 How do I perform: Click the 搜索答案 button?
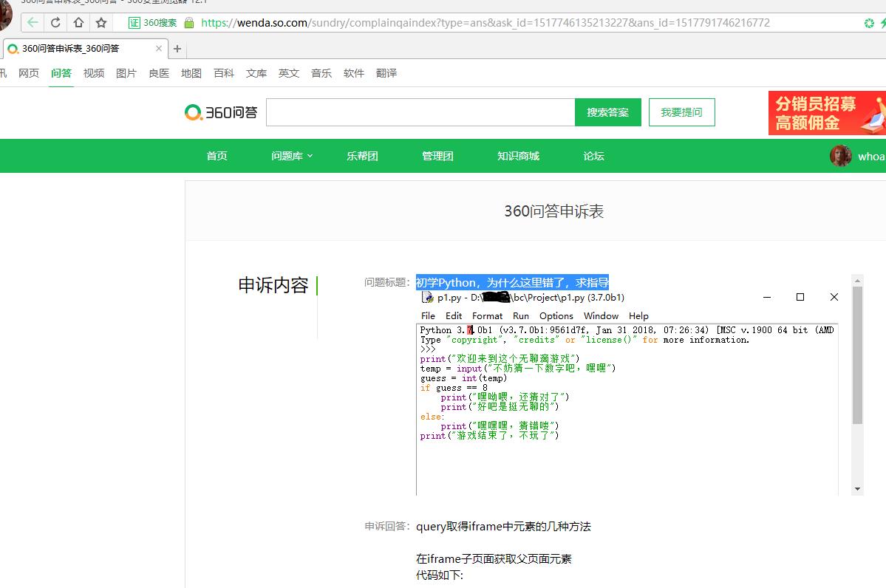608,112
